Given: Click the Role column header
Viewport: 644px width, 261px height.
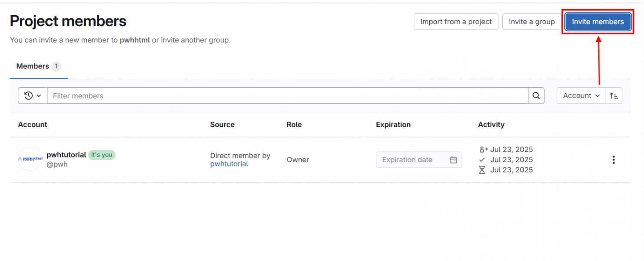Looking at the screenshot, I should pyautogui.click(x=294, y=124).
